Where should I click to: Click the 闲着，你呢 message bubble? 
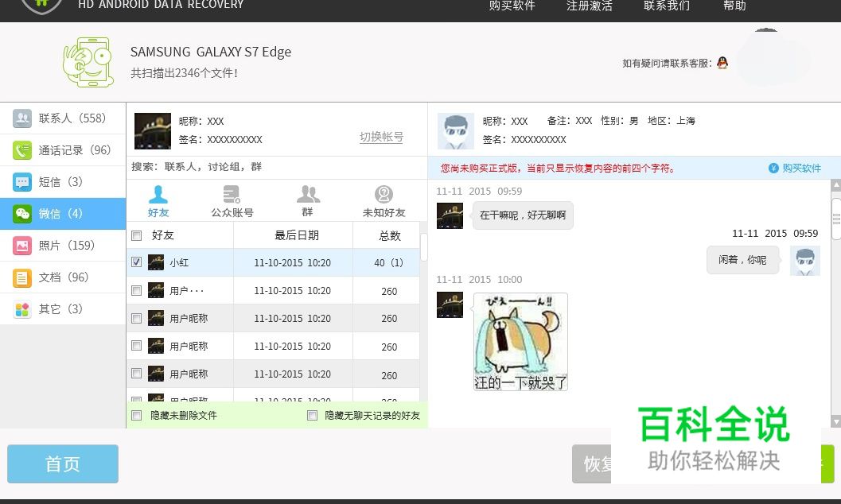click(x=742, y=260)
